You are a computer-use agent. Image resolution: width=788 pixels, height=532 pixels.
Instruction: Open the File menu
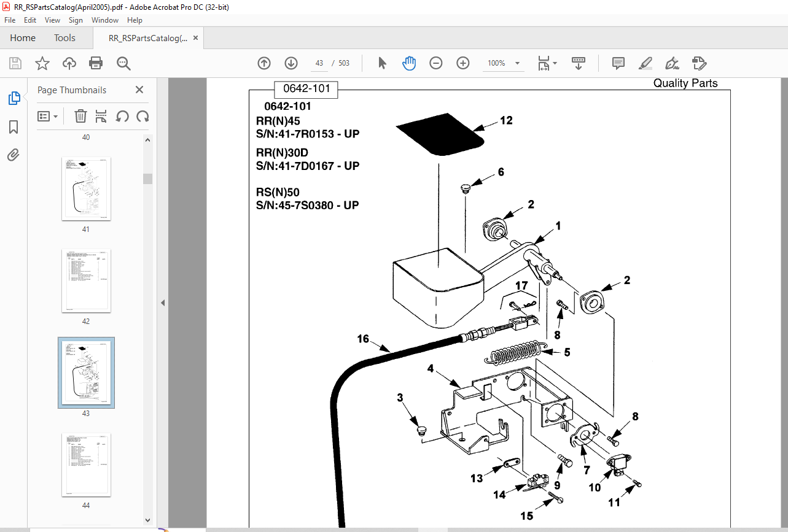click(x=10, y=20)
